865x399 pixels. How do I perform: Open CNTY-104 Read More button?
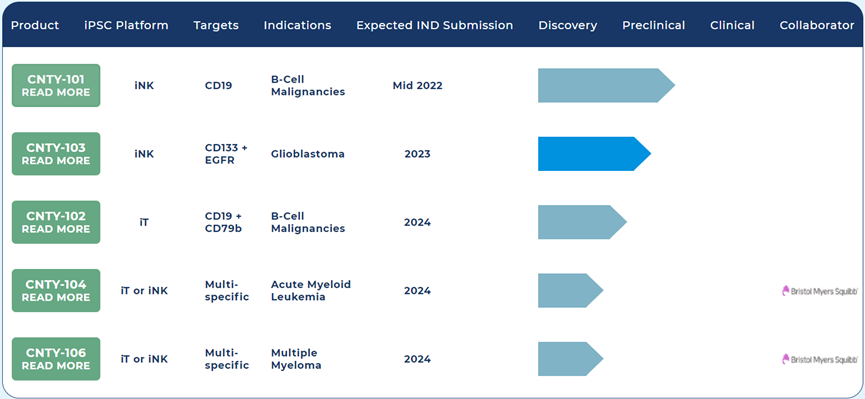tap(56, 291)
